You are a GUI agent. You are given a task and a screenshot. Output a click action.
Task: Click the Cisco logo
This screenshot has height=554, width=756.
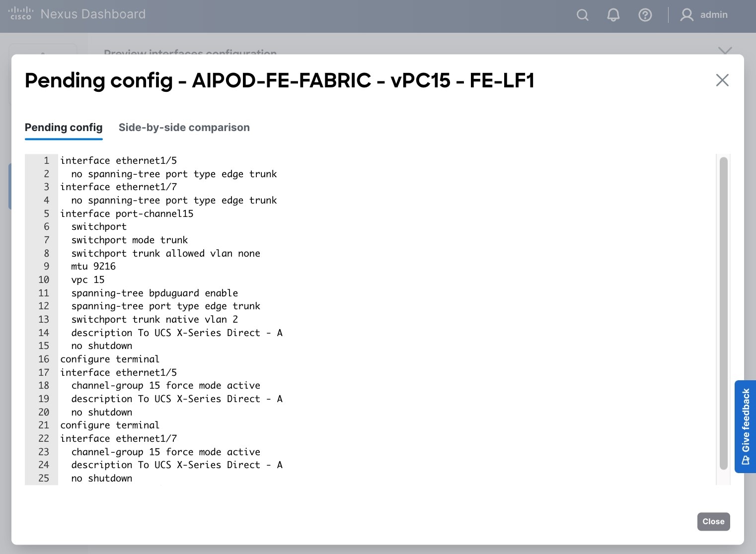21,13
